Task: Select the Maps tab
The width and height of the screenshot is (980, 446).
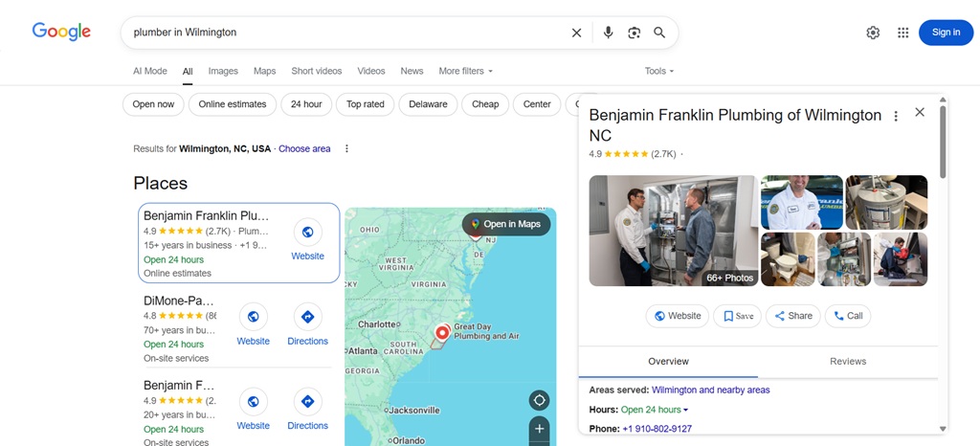Action: click(x=264, y=71)
